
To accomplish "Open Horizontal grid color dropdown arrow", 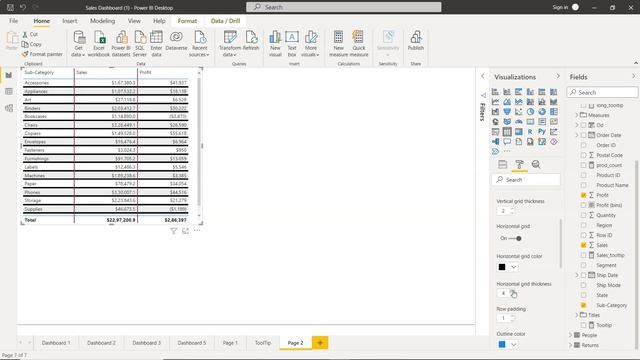I will pyautogui.click(x=513, y=267).
